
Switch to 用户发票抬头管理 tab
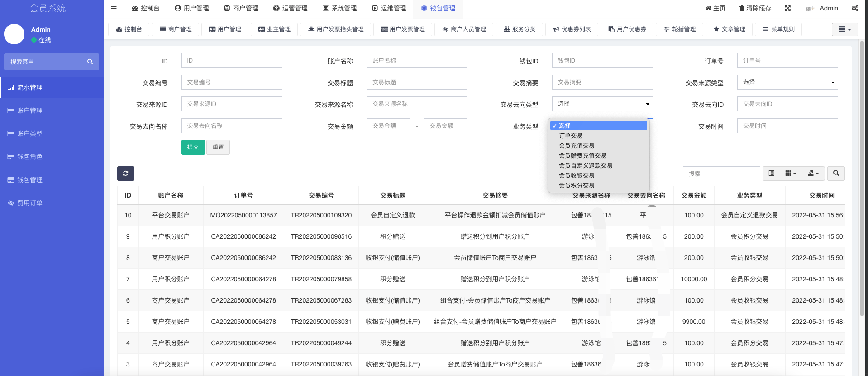pyautogui.click(x=336, y=29)
